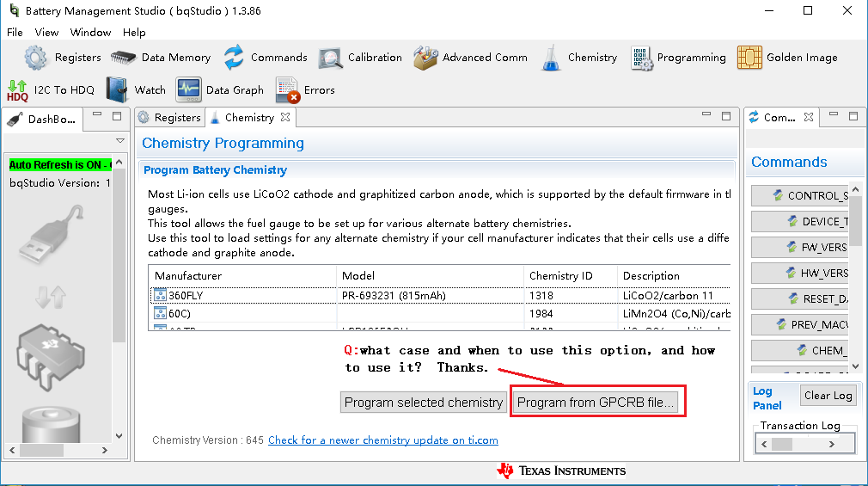Send the DEVICE_T command
This screenshot has width=868, height=486.
click(800, 222)
